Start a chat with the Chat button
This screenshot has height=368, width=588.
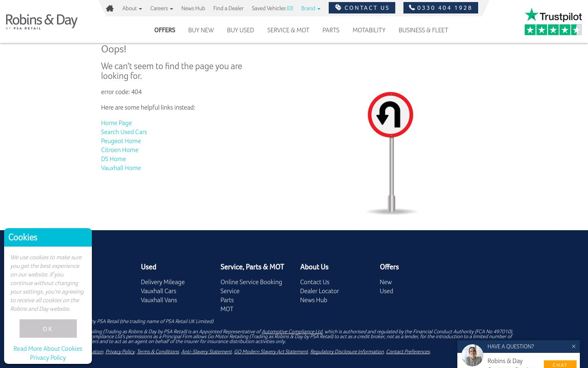coord(560,364)
